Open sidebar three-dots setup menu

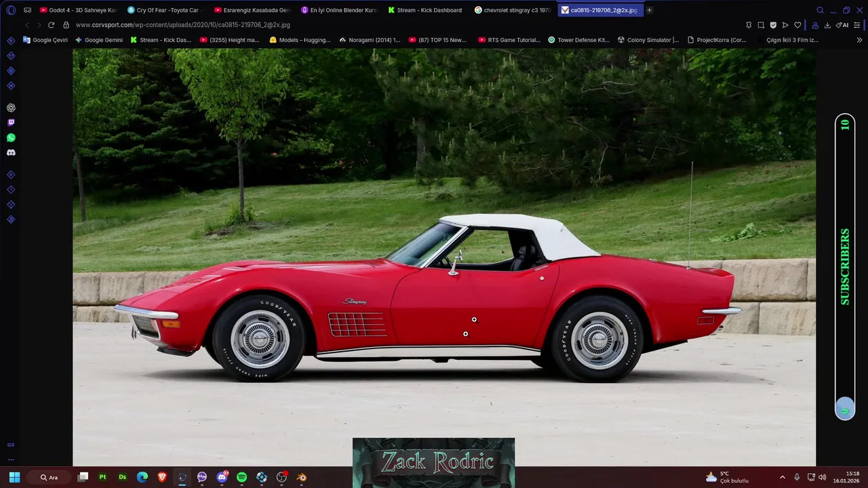[x=11, y=460]
